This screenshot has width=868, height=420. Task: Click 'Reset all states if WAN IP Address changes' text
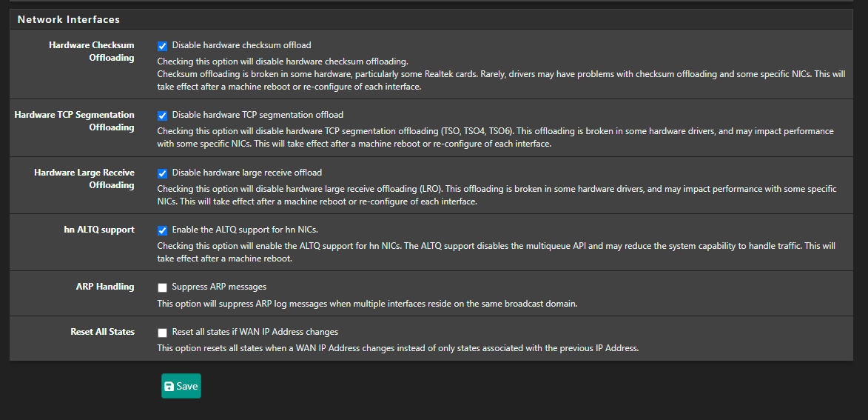(x=255, y=332)
